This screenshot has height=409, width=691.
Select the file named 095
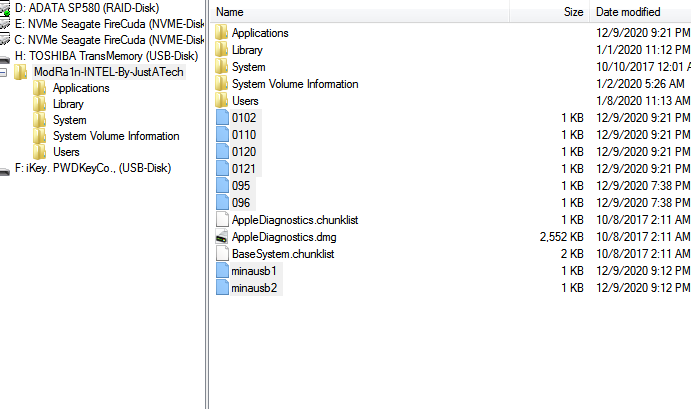tap(241, 186)
